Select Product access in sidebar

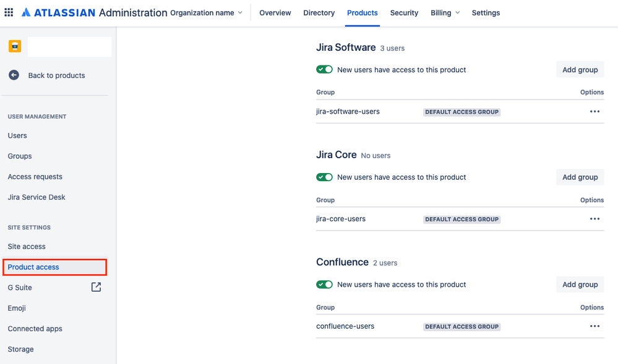point(55,267)
